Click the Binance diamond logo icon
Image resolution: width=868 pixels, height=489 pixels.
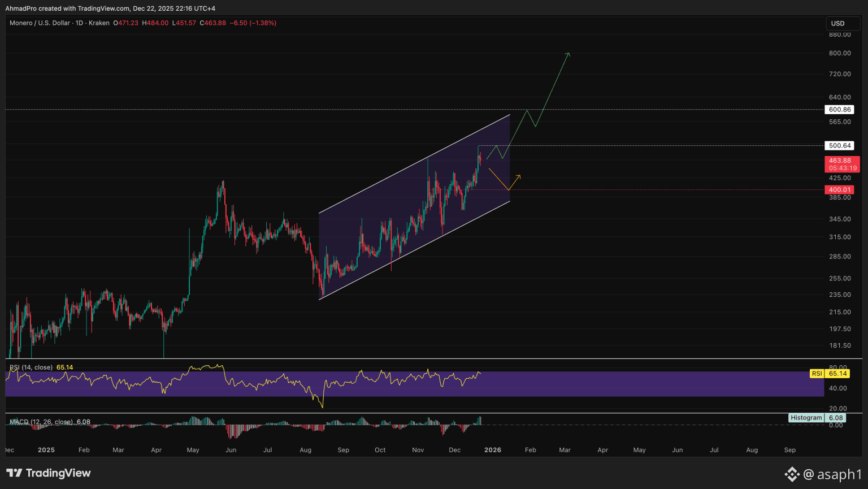[x=792, y=474]
